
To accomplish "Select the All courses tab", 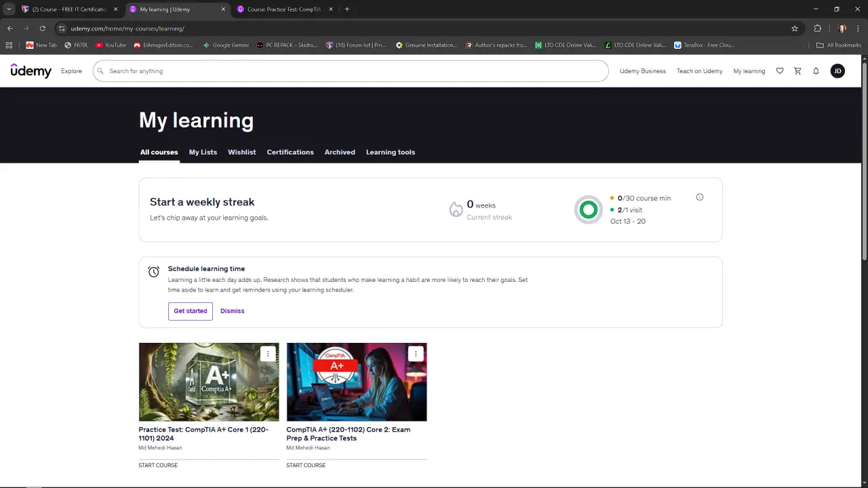I will pos(159,152).
